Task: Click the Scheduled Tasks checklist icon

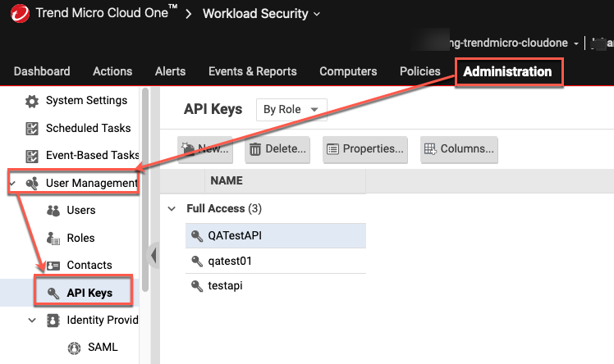Action: coord(32,129)
